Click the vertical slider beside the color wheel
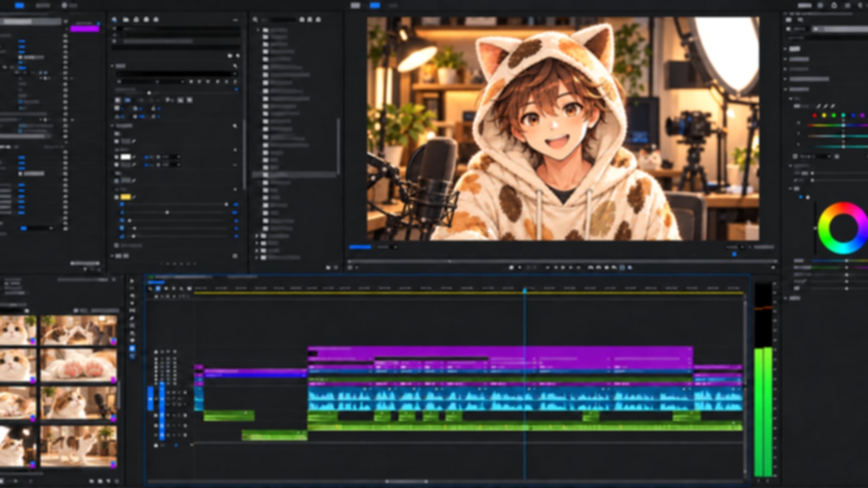 pos(814,229)
